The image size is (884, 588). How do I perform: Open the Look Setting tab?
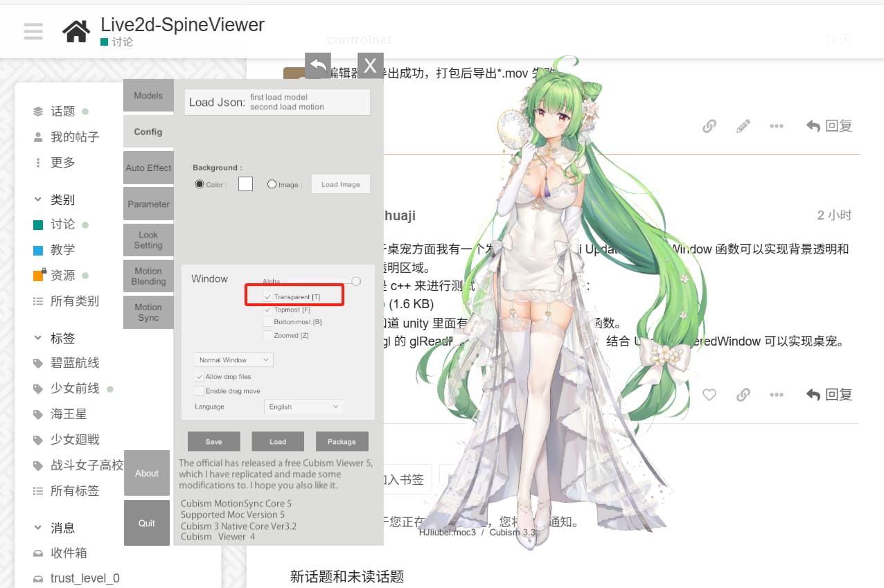pyautogui.click(x=148, y=240)
